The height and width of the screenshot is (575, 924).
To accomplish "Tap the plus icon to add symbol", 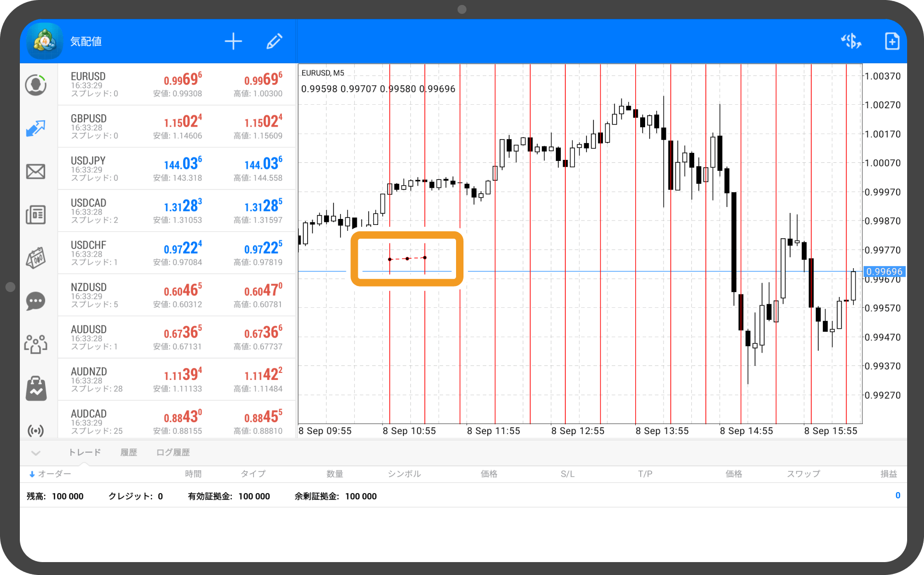I will [233, 42].
